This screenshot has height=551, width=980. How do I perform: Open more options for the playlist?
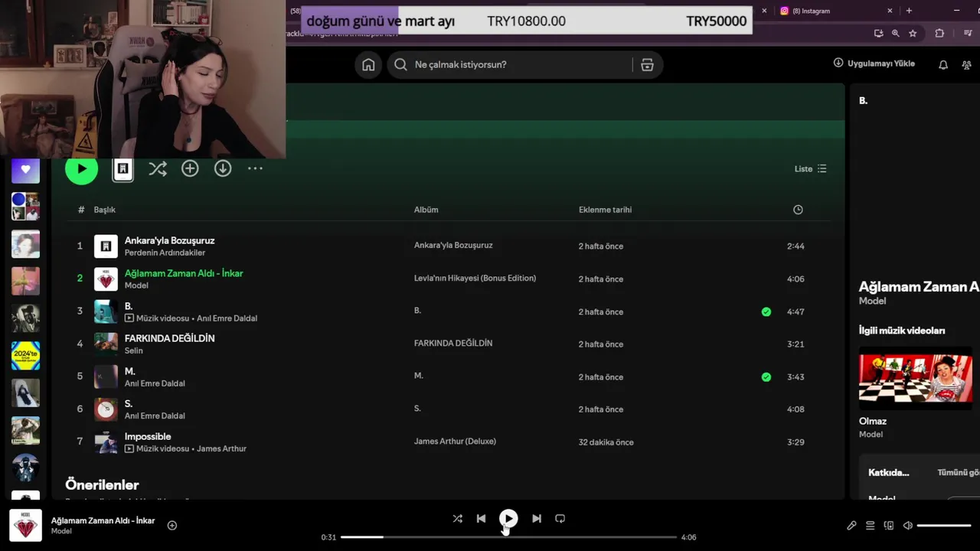click(x=255, y=168)
